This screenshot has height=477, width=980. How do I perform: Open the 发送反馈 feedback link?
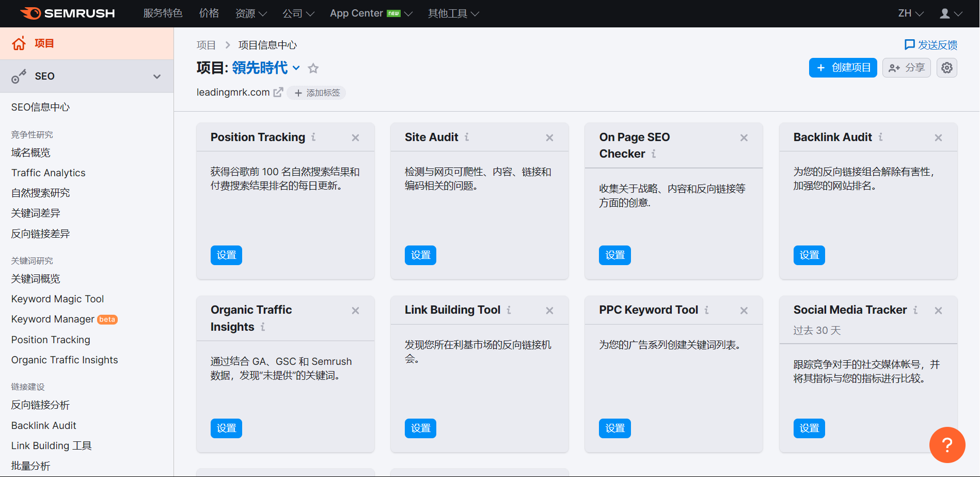coord(931,45)
